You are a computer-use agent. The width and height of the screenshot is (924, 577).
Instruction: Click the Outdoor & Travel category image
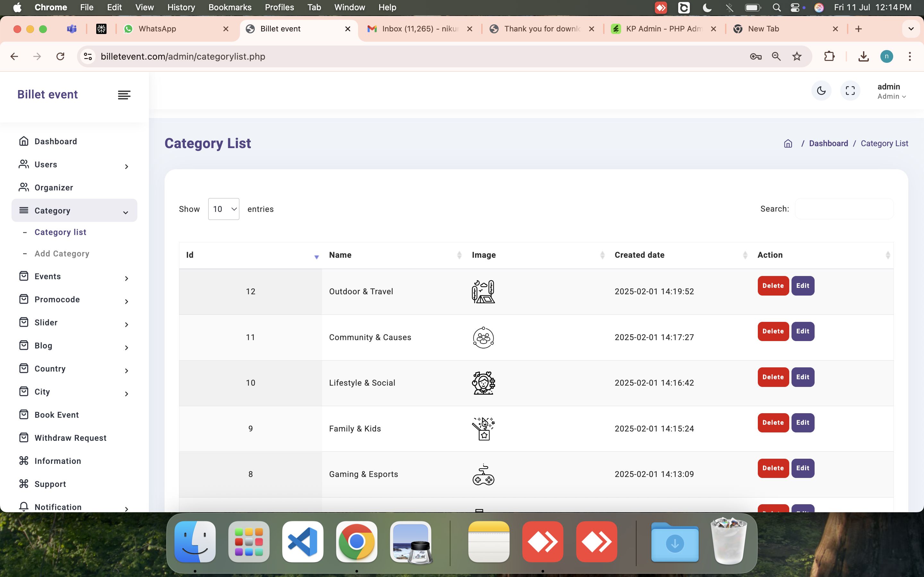click(483, 292)
